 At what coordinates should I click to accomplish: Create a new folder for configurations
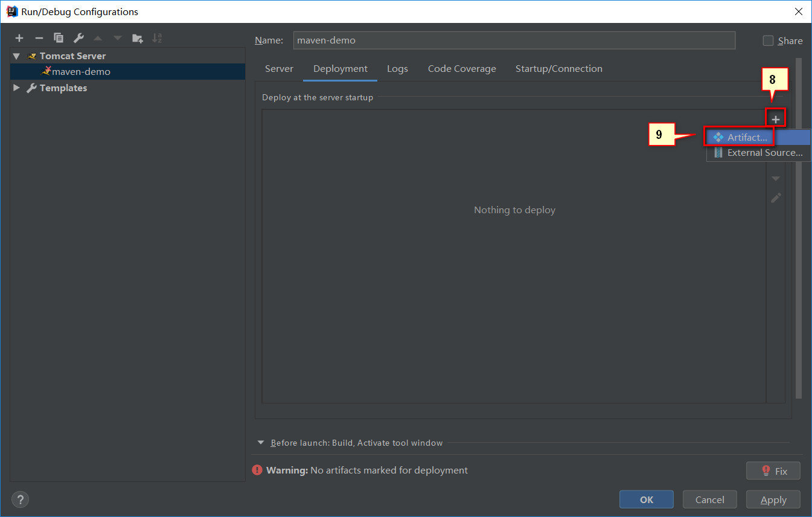138,39
